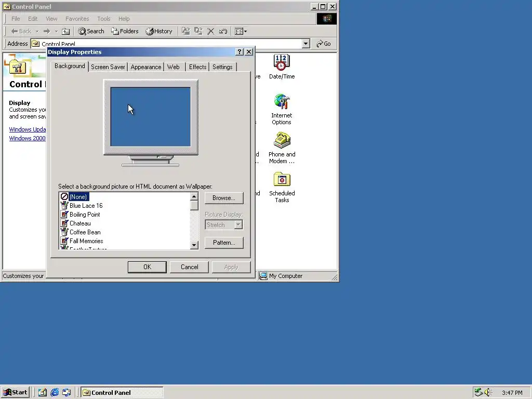The height and width of the screenshot is (399, 532).
Task: Select Blue Lace 16 wallpaper
Action: pyautogui.click(x=86, y=206)
